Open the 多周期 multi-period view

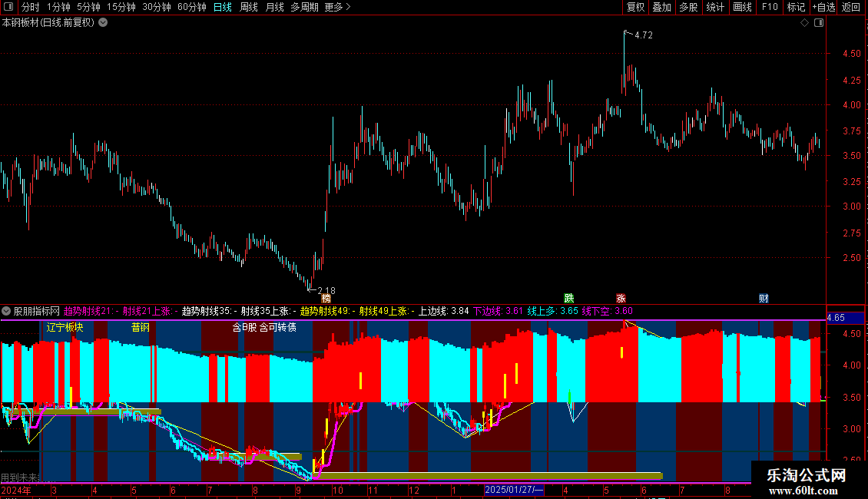[x=304, y=7]
